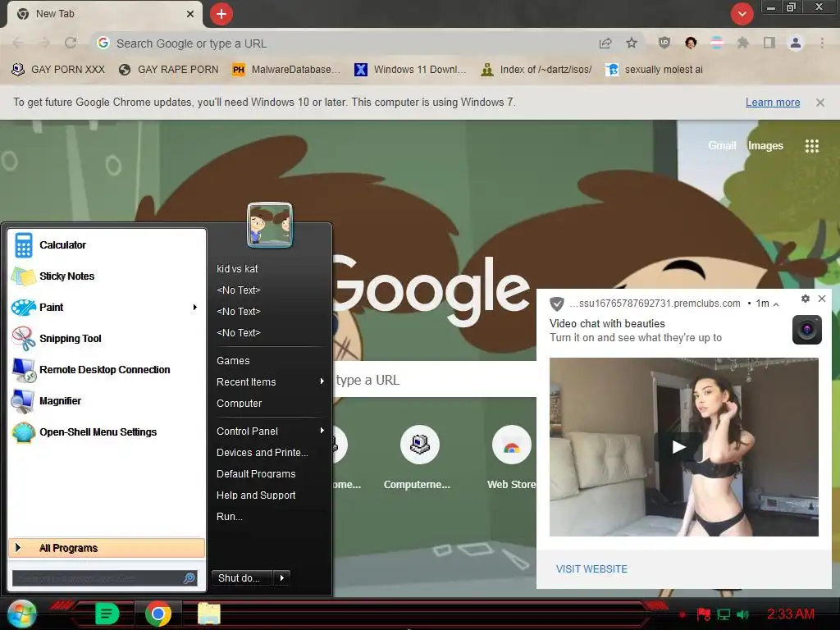Click the search magnifier in start menu
This screenshot has width=840, height=630.
189,578
